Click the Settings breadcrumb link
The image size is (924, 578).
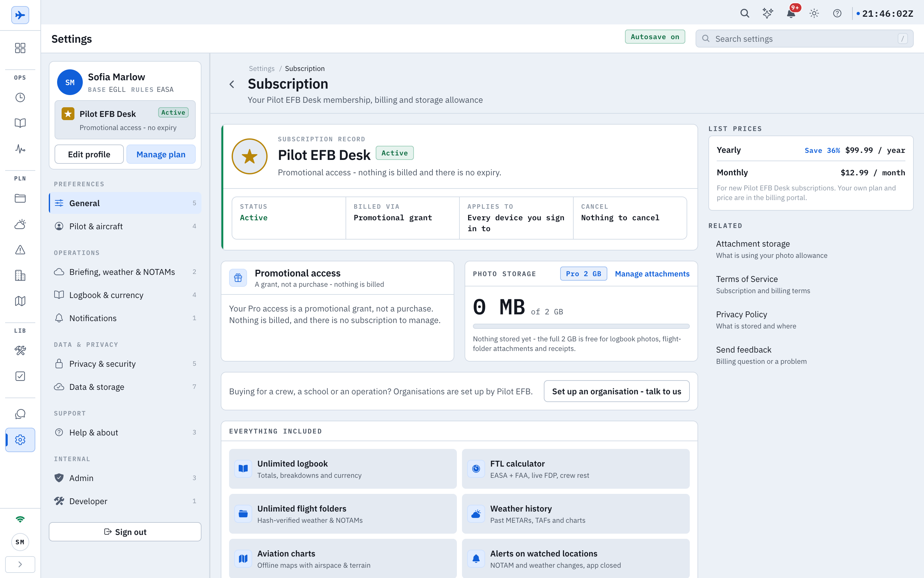(261, 68)
